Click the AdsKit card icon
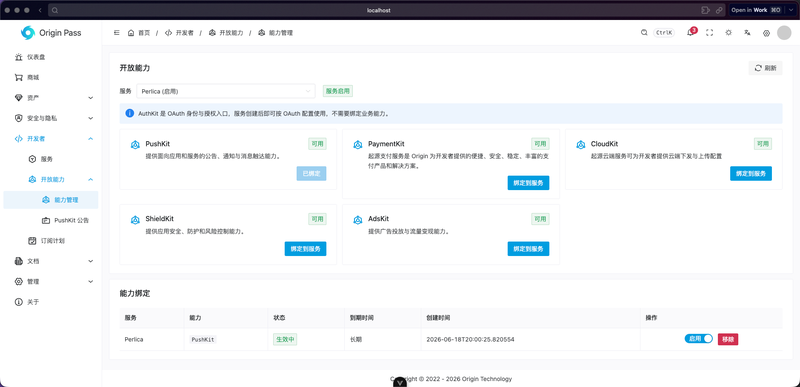 click(358, 220)
